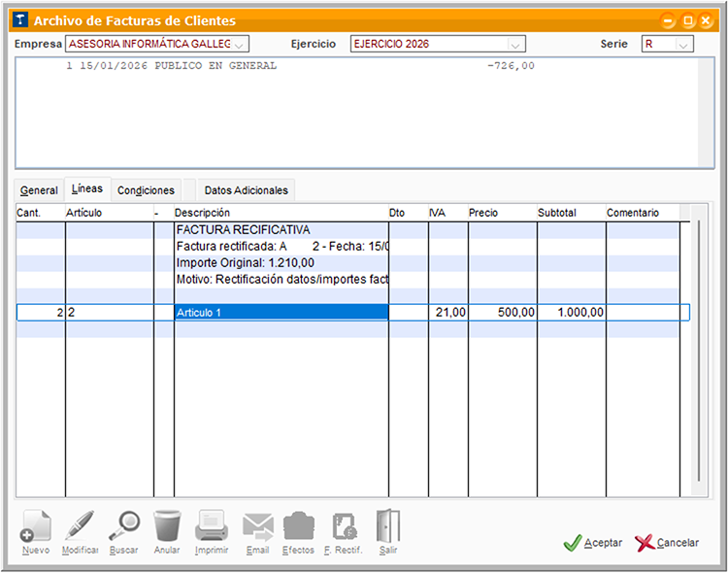Click the Motivo: Rectificación line
Screen dimensions: 728x573
281,280
